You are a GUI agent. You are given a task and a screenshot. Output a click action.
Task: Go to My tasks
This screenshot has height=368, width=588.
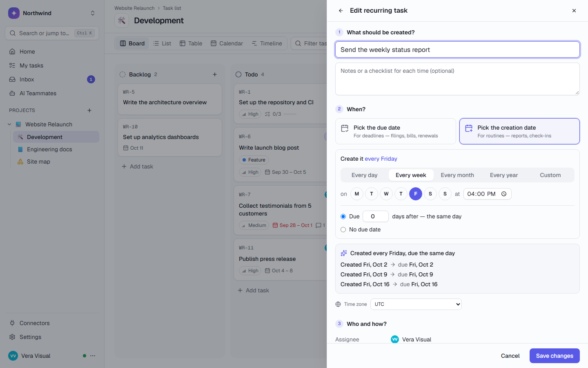[52, 65]
